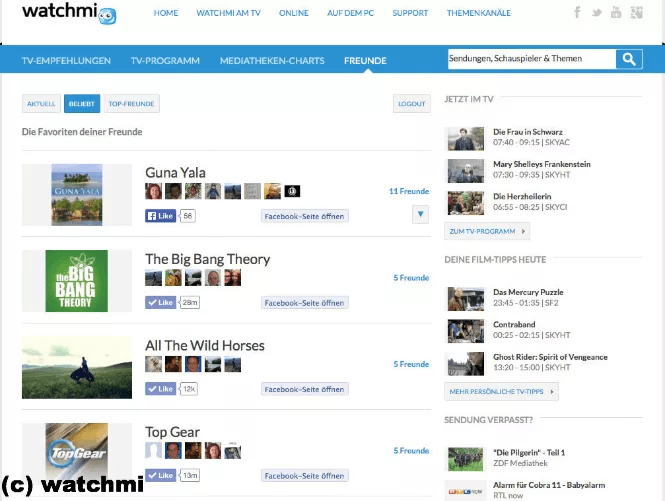
Task: Click the Contraband thumbnail
Action: 466,331
